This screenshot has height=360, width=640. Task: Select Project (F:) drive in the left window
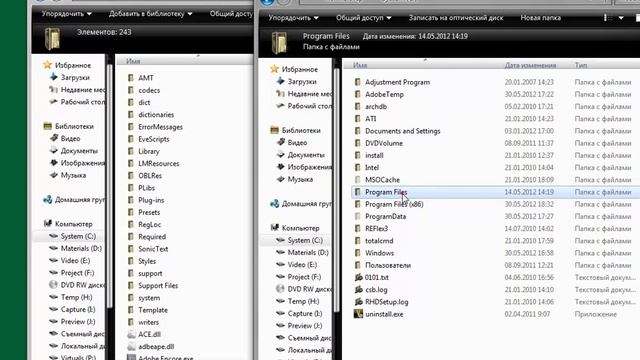coord(77,273)
